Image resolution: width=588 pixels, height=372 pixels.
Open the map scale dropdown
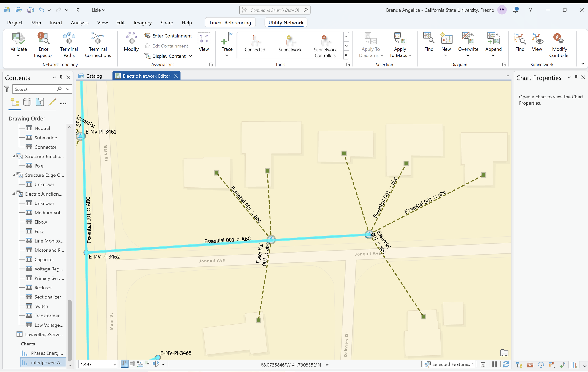point(114,364)
